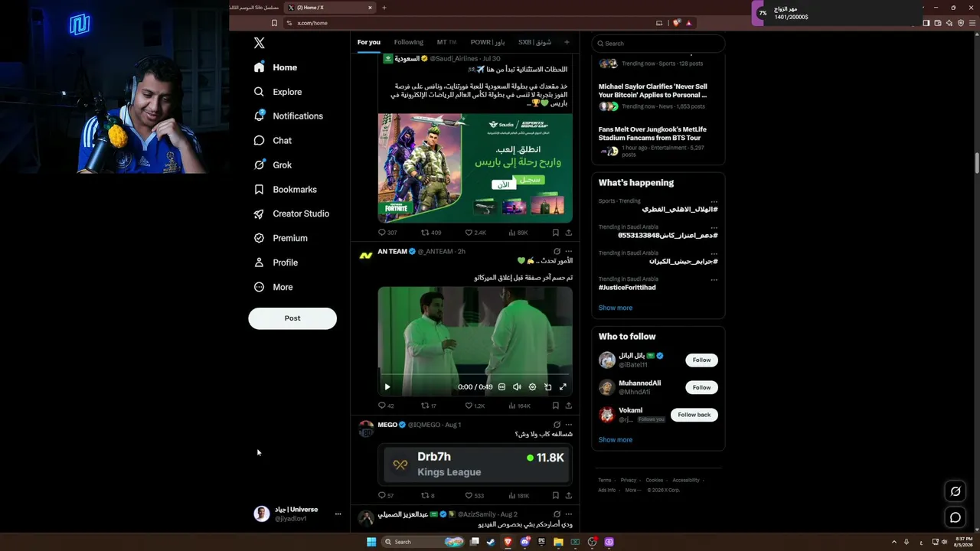Viewport: 980px width, 551px height.
Task: Open the floating Grok button
Action: tap(955, 491)
